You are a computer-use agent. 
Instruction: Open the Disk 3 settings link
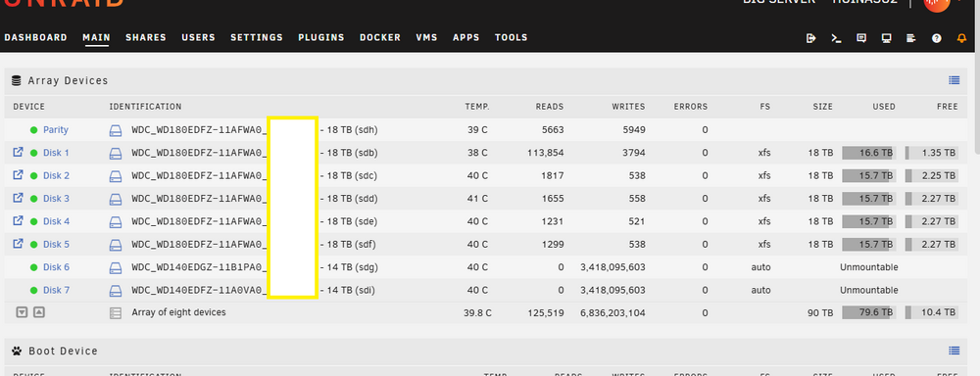[56, 199]
